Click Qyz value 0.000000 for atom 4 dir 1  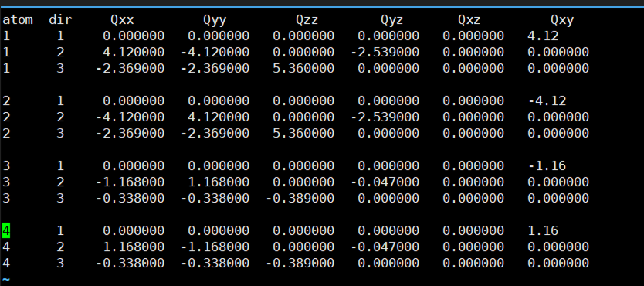pos(388,230)
